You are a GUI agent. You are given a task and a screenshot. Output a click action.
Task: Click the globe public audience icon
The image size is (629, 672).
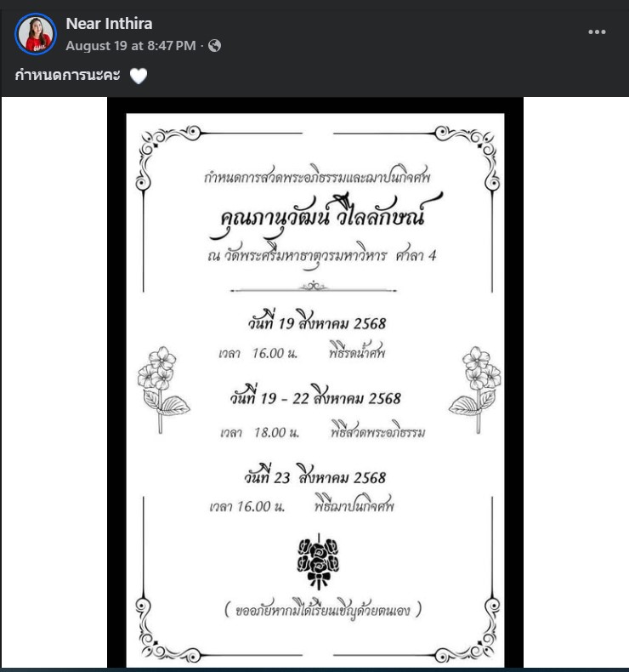214,46
